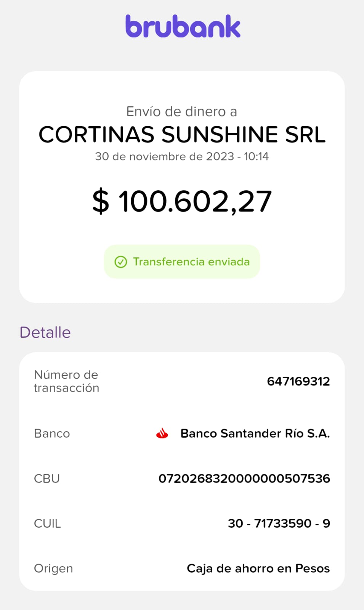Screen dimensions: 364x610
Task: Click the Número de transacción label
Action: point(66,381)
